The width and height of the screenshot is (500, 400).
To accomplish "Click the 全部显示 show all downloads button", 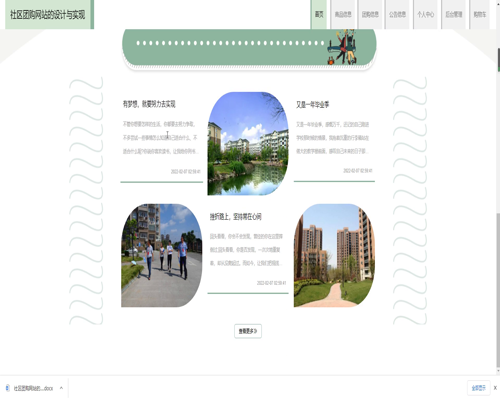I will pyautogui.click(x=478, y=388).
